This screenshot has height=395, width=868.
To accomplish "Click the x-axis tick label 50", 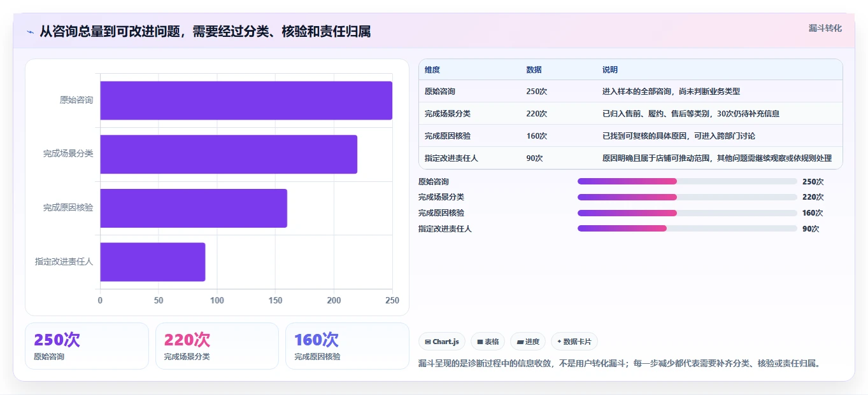I will pos(159,300).
